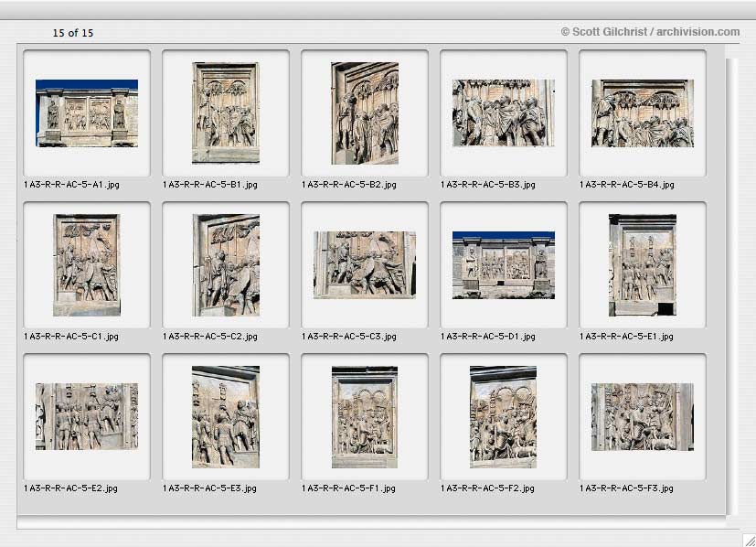Open thumbnail 1A3-R-R-AC-5-A1.jpg
This screenshot has width=756, height=547.
click(x=87, y=113)
